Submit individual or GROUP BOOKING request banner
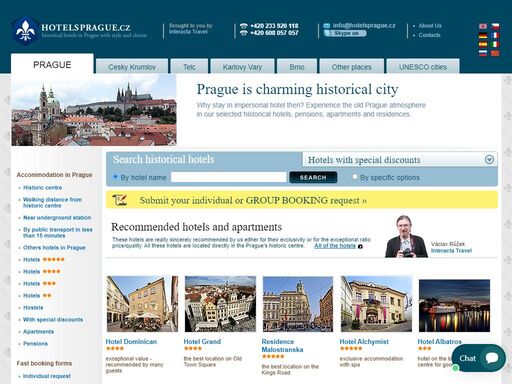 tap(302, 200)
